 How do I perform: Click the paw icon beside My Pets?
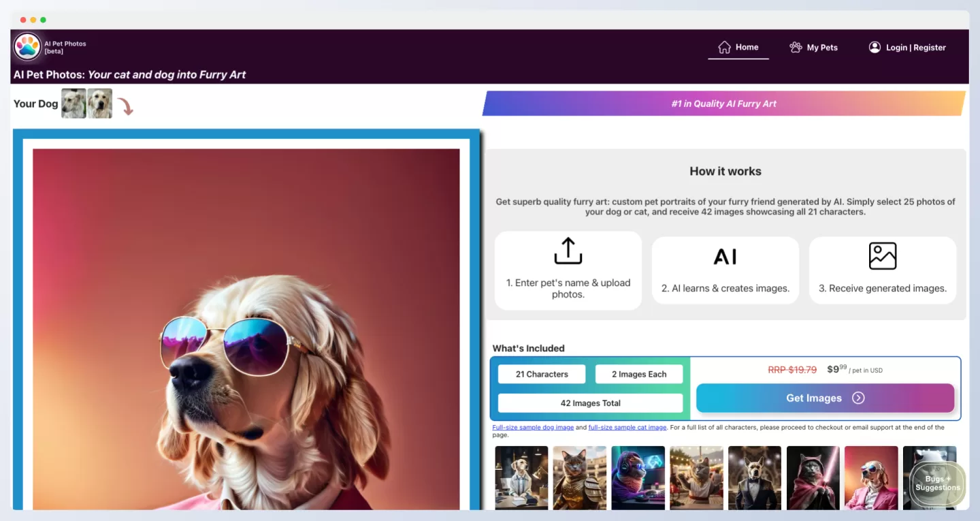click(x=796, y=47)
